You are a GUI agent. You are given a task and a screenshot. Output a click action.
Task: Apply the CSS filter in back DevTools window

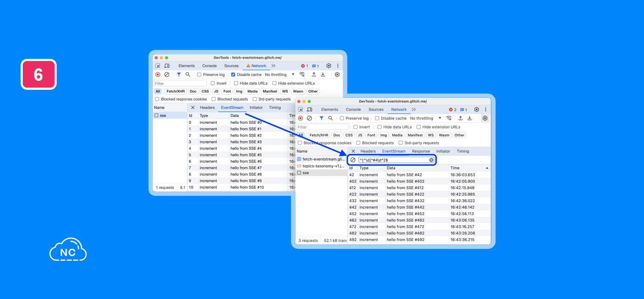[x=205, y=91]
